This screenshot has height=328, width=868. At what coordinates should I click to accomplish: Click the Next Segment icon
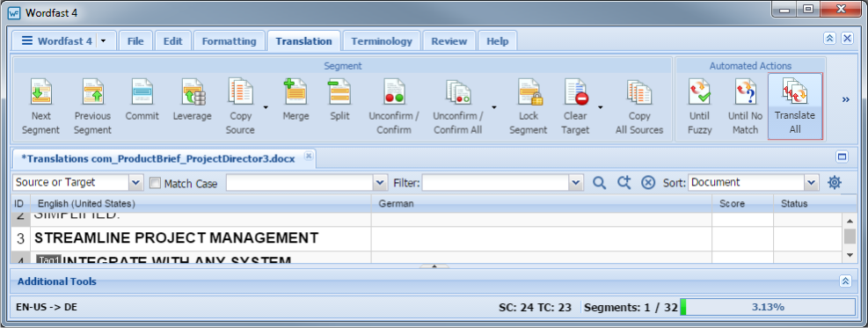(41, 91)
